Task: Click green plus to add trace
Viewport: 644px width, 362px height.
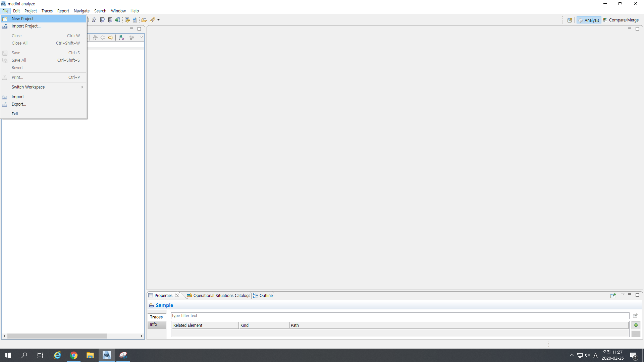Action: click(x=636, y=325)
